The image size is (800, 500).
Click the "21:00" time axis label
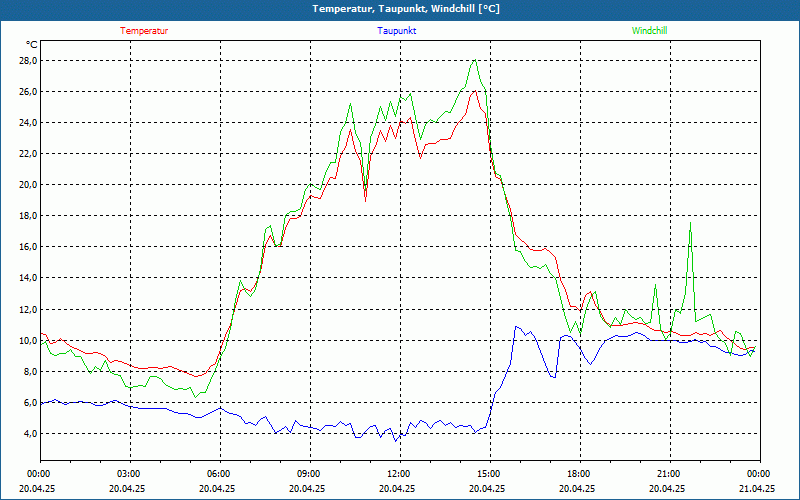[669, 474]
